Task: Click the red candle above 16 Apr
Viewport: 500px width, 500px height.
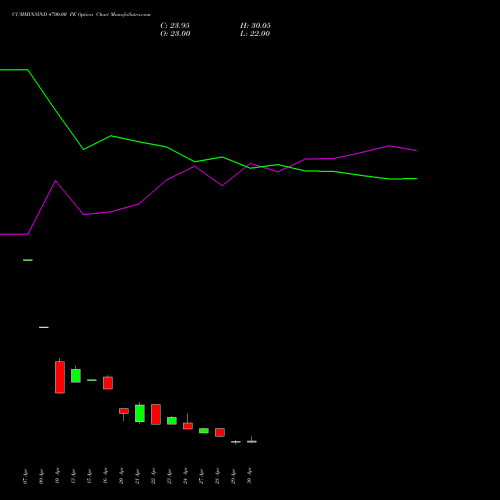Action: [x=108, y=383]
